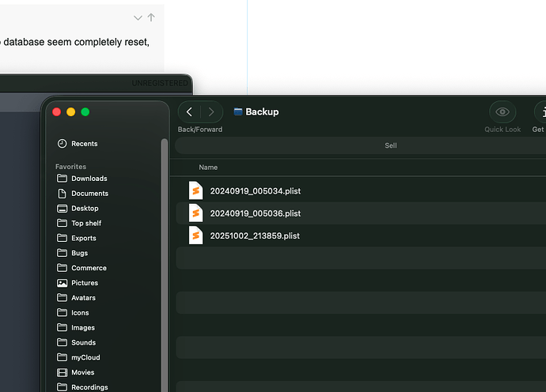546x392 pixels.
Task: Click the Favorites sidebar section header
Action: coord(70,167)
